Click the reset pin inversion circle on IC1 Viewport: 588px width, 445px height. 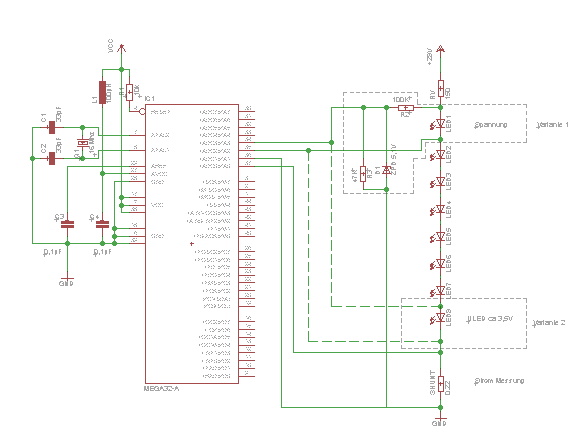point(142,112)
